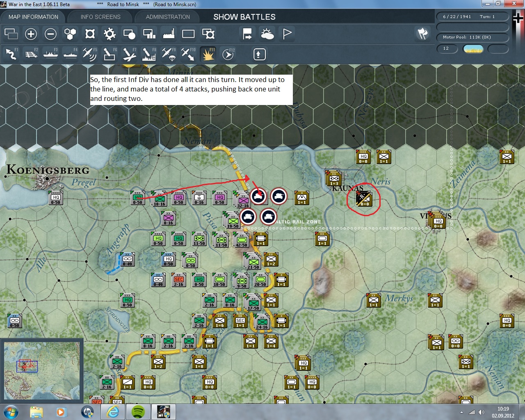
Task: Select F2 rail mode icon
Action: click(x=31, y=54)
